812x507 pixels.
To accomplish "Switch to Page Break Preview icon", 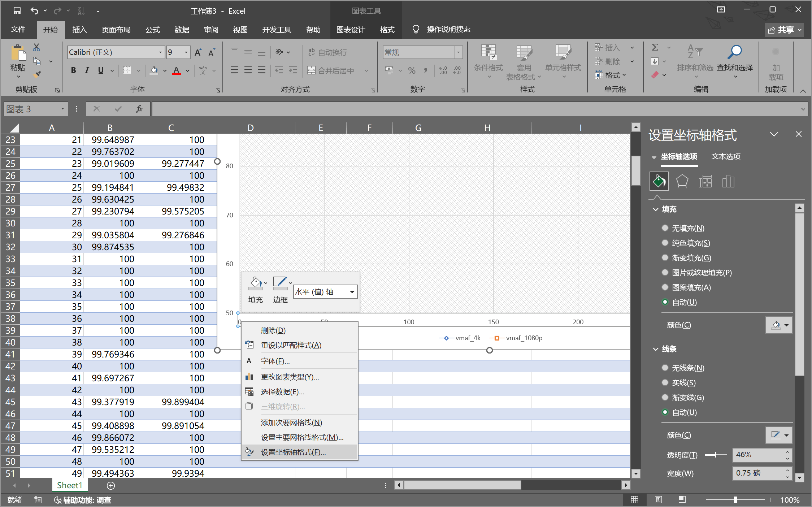I will point(682,500).
